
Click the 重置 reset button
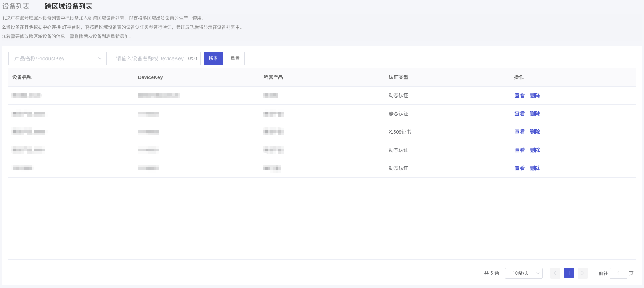pos(235,58)
